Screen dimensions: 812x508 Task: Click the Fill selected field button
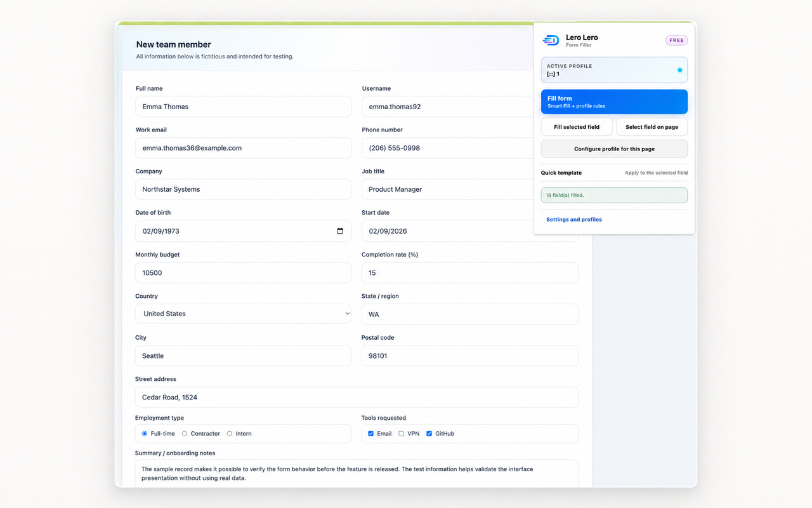coord(577,127)
